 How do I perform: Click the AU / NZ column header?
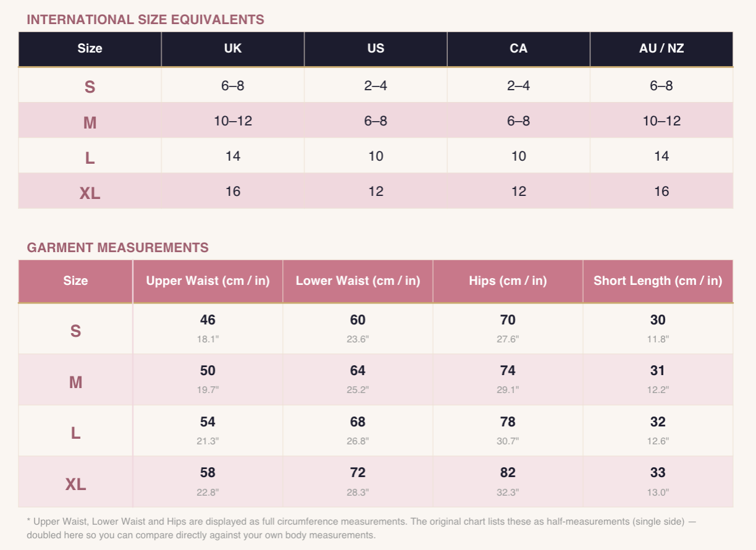[661, 48]
